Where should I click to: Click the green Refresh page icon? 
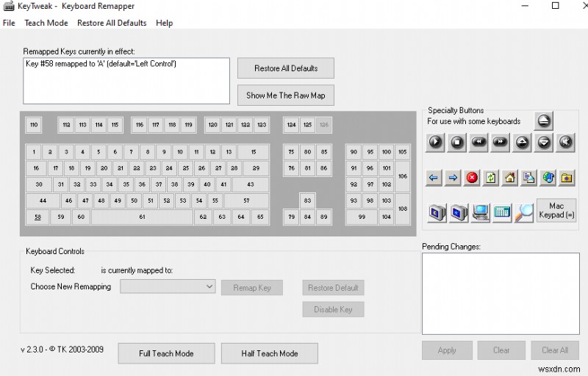coord(491,178)
